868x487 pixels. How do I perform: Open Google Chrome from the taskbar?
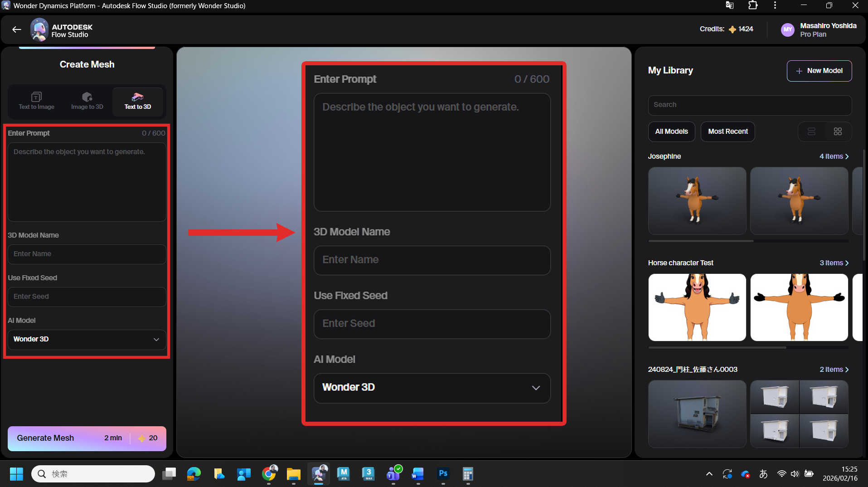pyautogui.click(x=269, y=474)
